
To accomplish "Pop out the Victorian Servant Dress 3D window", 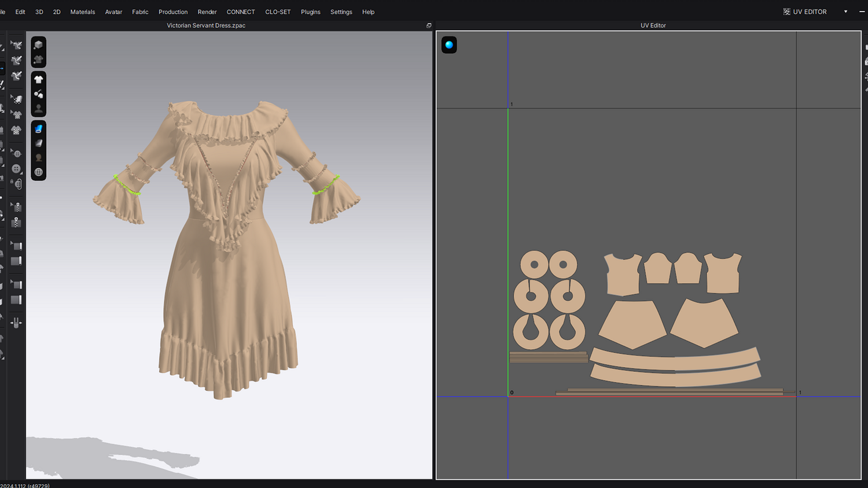I will 429,25.
